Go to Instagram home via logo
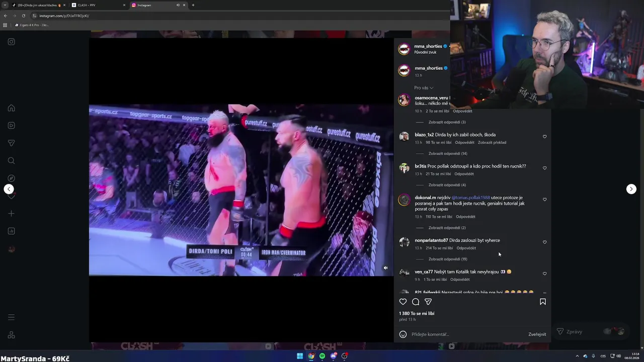This screenshot has width=644, height=362. point(11,42)
